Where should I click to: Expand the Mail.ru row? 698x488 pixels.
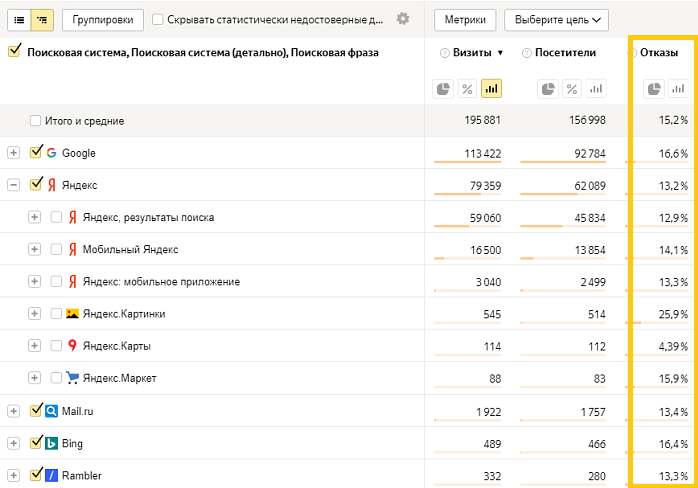(14, 411)
